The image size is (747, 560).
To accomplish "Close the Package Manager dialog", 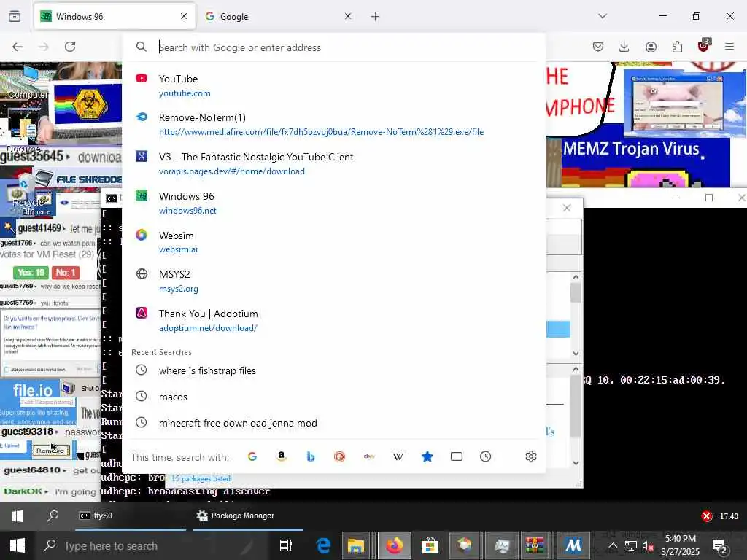I will pyautogui.click(x=566, y=208).
